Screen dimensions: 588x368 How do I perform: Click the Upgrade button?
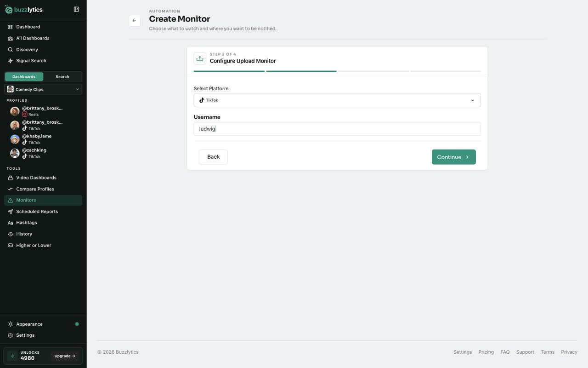(65, 356)
